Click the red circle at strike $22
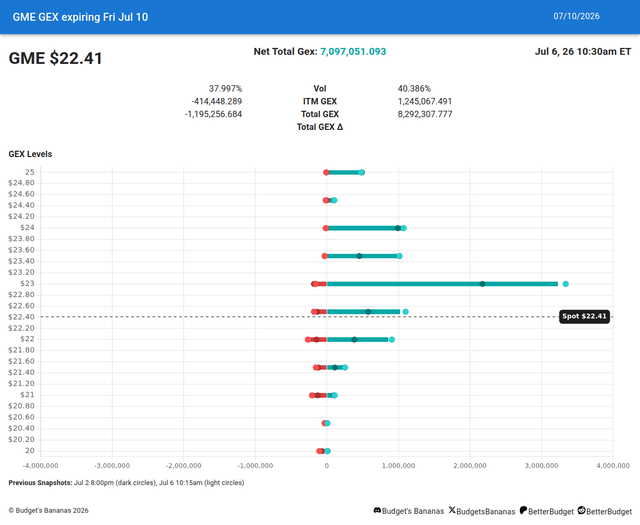 click(x=308, y=340)
